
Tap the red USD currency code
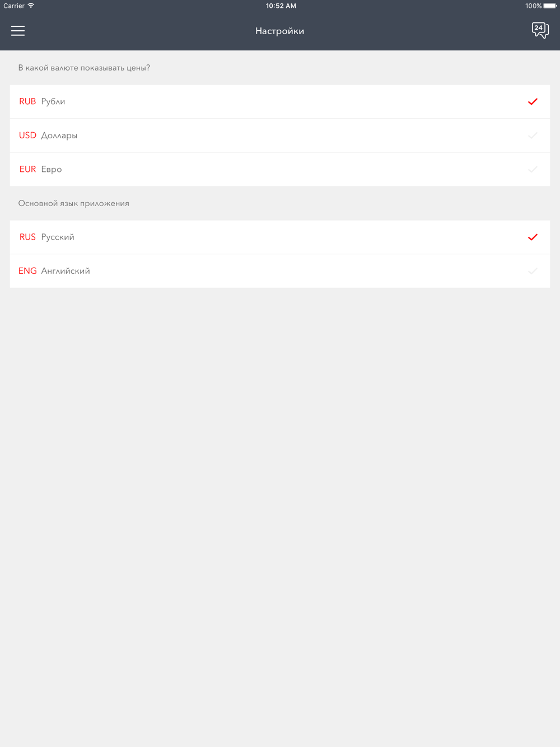(27, 136)
